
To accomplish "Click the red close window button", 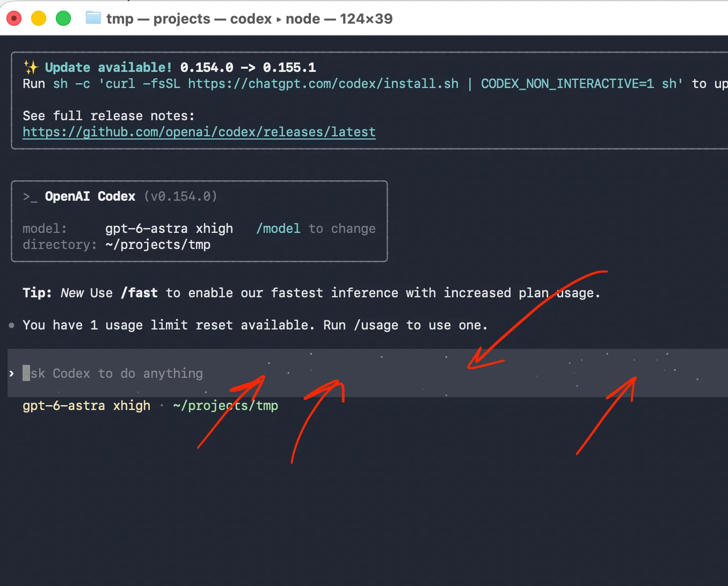I will (14, 18).
